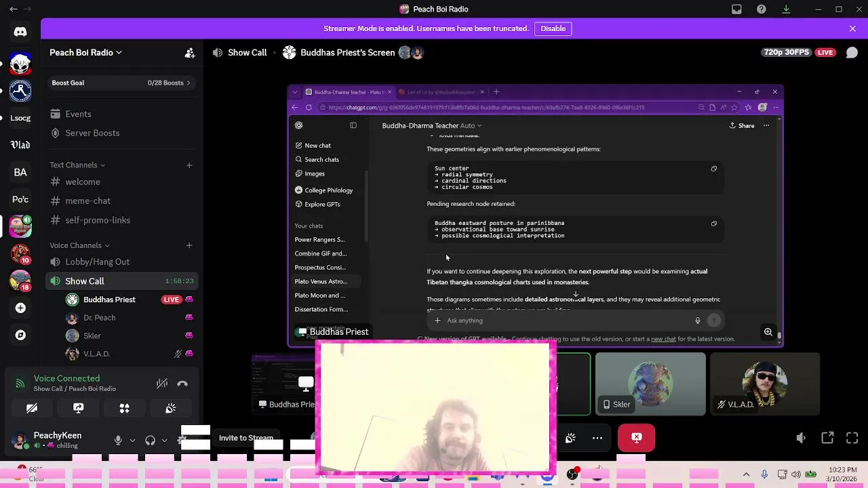This screenshot has height=488, width=868.
Task: Open headphone output options arrow
Action: point(164,441)
